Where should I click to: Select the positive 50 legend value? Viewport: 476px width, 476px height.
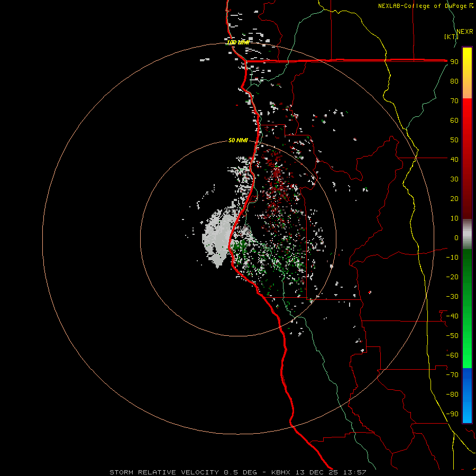point(454,140)
